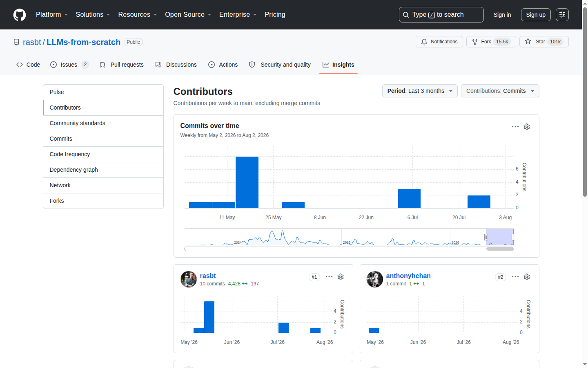Fork the repository via the Fork button
This screenshot has height=368, width=588.
[x=491, y=42]
